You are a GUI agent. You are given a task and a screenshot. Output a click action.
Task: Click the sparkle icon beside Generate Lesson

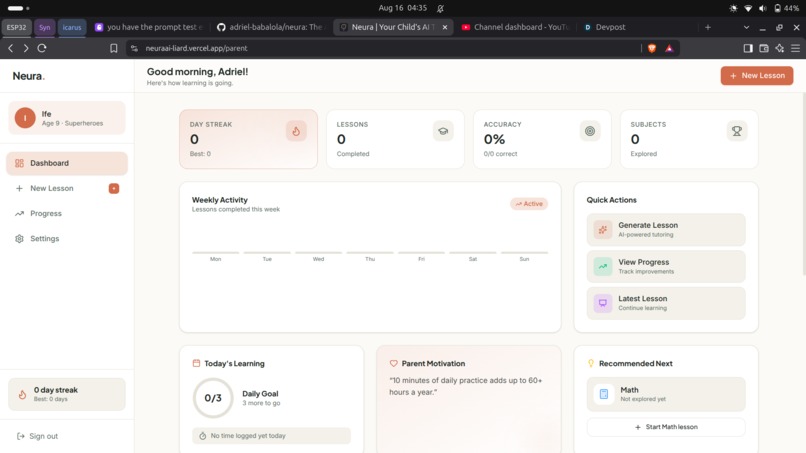[602, 229]
